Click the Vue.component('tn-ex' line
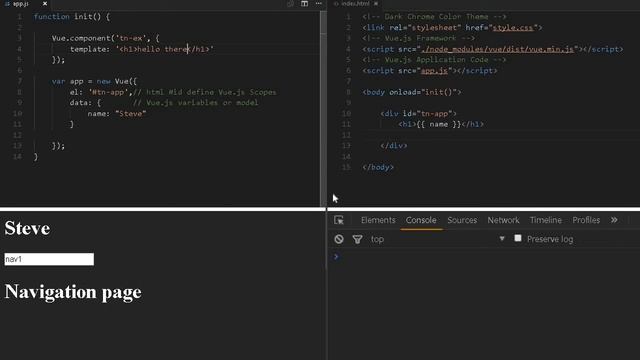Image resolution: width=640 pixels, height=360 pixels. (x=105, y=38)
